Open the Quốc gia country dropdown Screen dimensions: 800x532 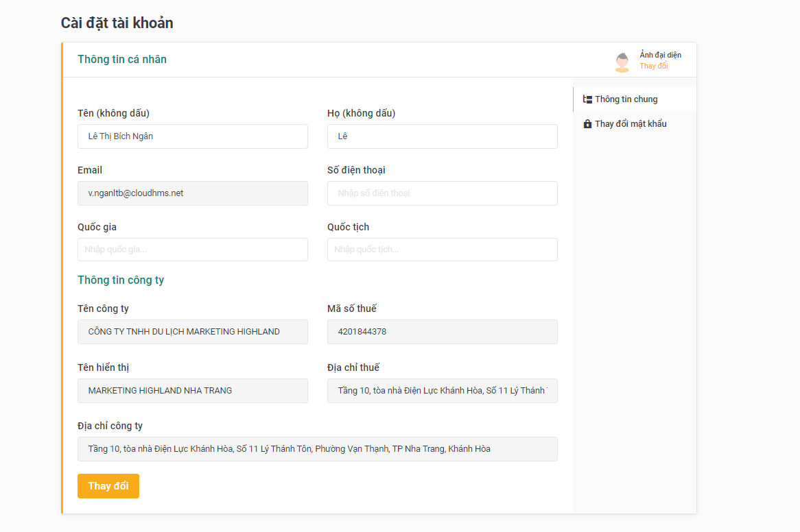tap(193, 250)
